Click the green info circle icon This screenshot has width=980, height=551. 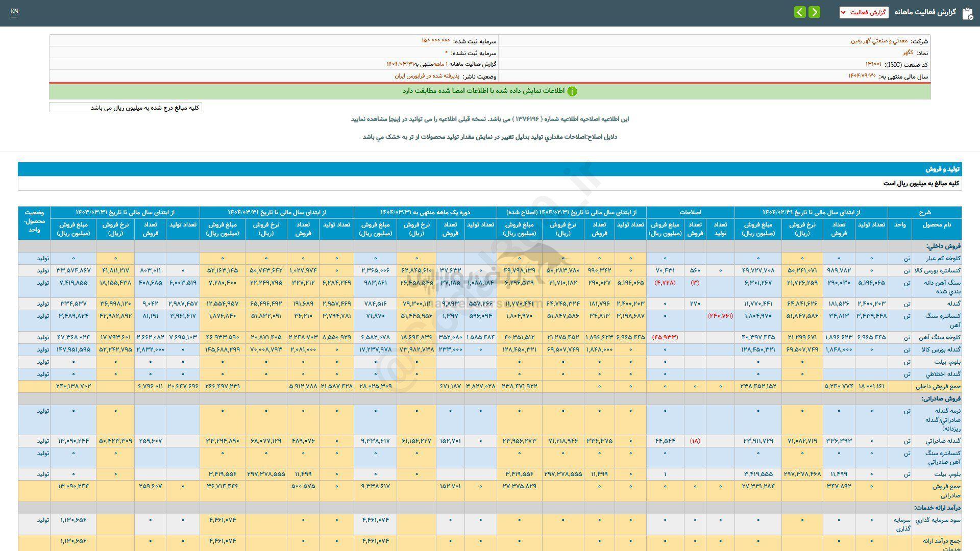click(572, 91)
